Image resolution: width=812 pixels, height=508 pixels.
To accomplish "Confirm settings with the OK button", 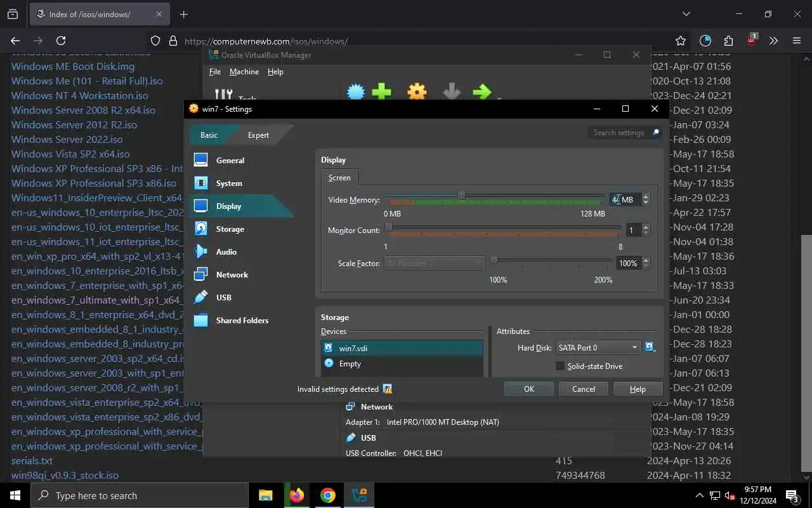I will coord(529,389).
